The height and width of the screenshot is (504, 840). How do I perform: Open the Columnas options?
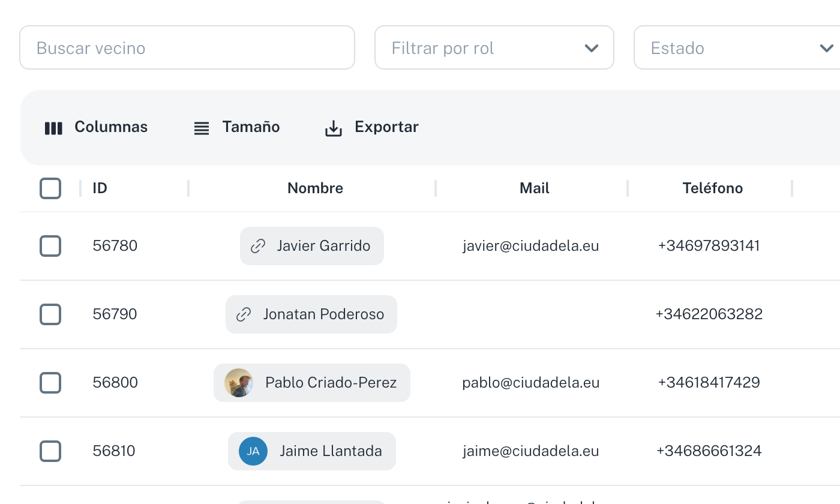coord(96,127)
